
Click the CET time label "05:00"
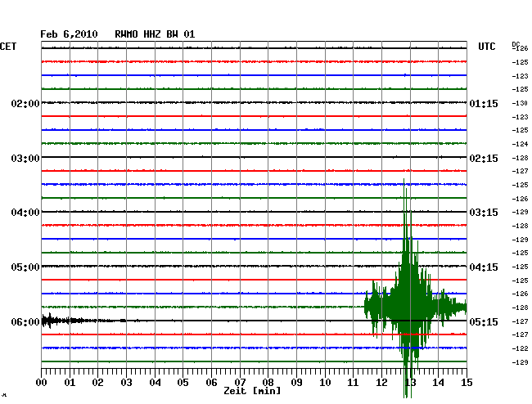25,267
